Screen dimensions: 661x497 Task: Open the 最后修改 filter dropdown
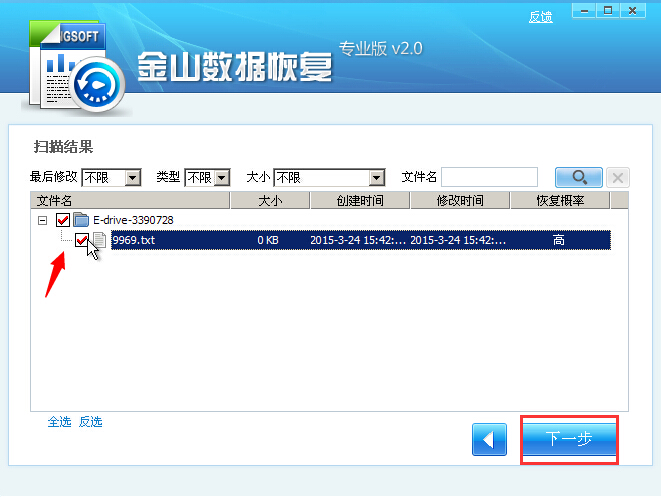point(111,177)
